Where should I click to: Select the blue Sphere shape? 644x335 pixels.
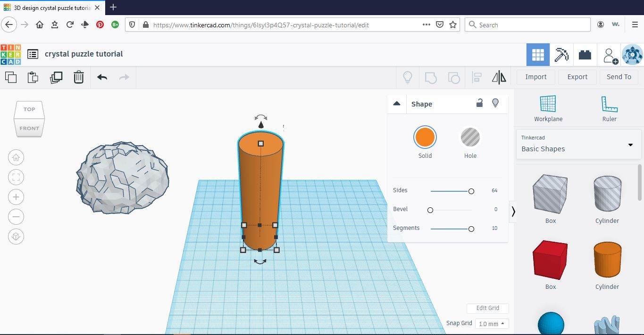[551, 324]
